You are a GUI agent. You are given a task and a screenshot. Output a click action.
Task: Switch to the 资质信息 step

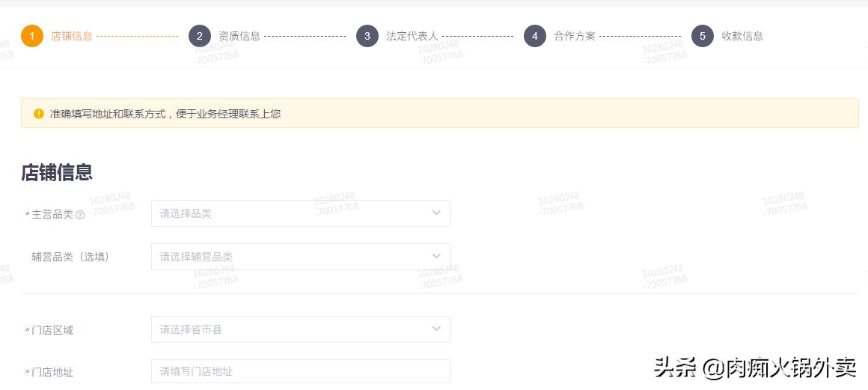tap(239, 36)
